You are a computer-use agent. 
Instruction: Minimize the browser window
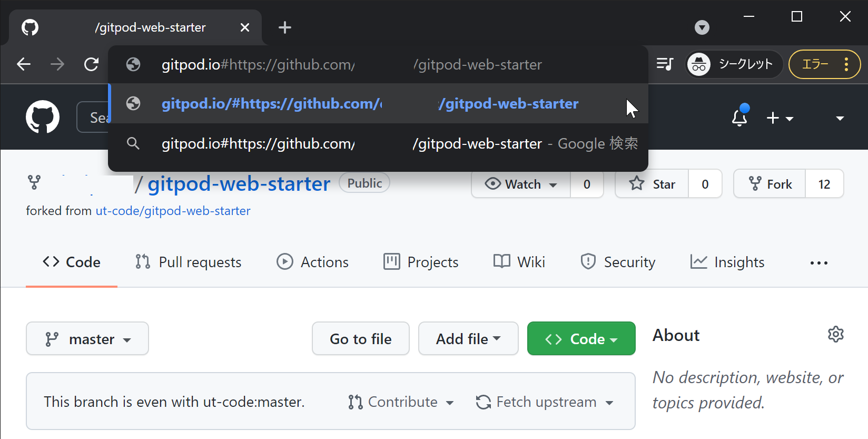(749, 17)
